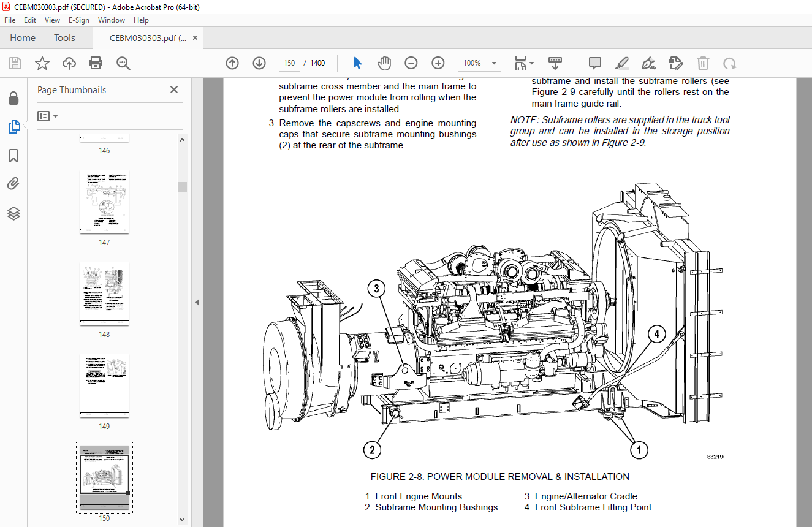Switch to the Tools tab
Viewport: 812px width, 527px height.
tap(64, 38)
